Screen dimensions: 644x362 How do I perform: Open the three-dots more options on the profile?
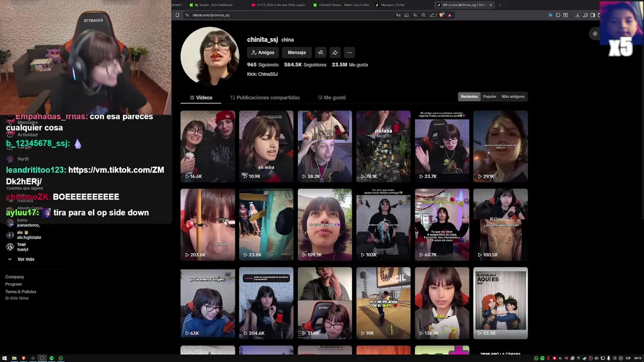point(349,52)
